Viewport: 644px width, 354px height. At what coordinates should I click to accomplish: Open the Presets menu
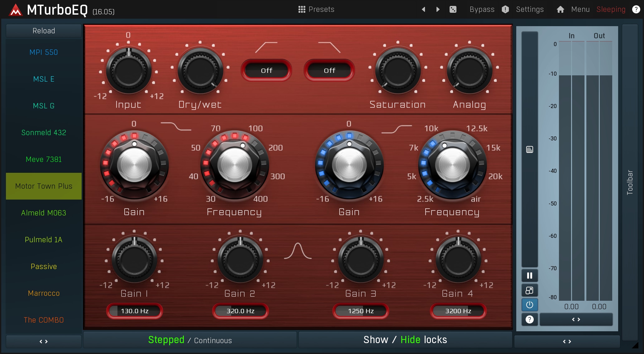click(321, 9)
